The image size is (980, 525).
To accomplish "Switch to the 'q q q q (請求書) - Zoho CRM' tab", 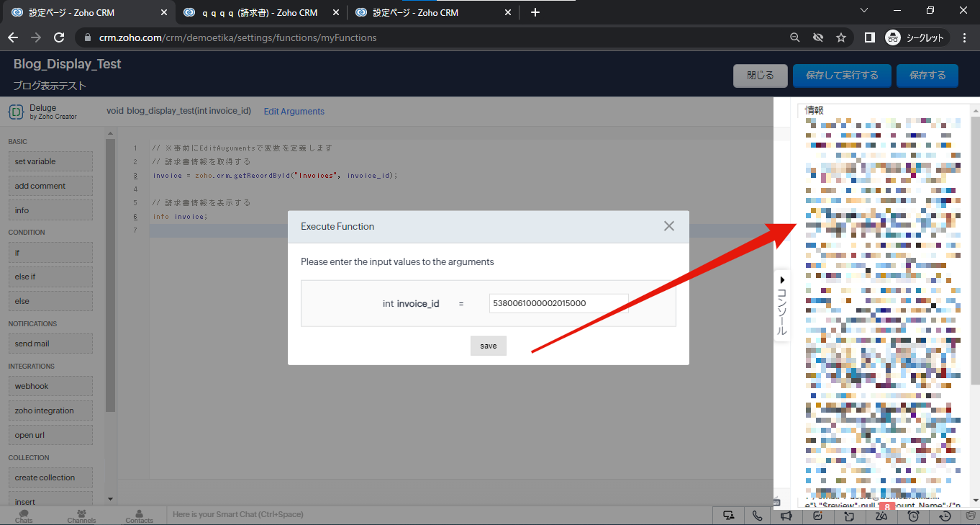I will [260, 12].
